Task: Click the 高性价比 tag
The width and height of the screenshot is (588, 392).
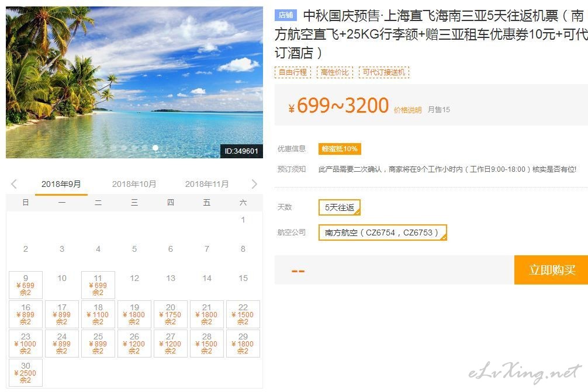Action: [x=335, y=72]
